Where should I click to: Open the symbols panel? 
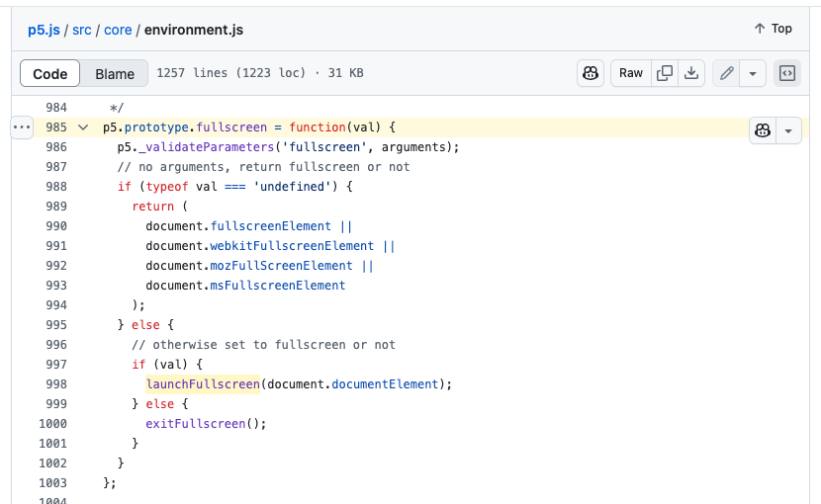(x=787, y=73)
